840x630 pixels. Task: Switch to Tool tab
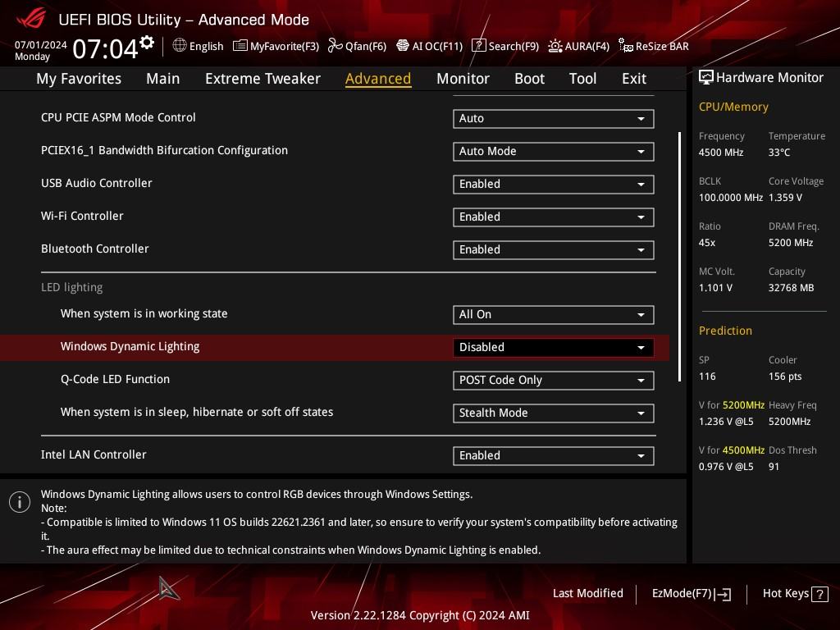pos(583,79)
